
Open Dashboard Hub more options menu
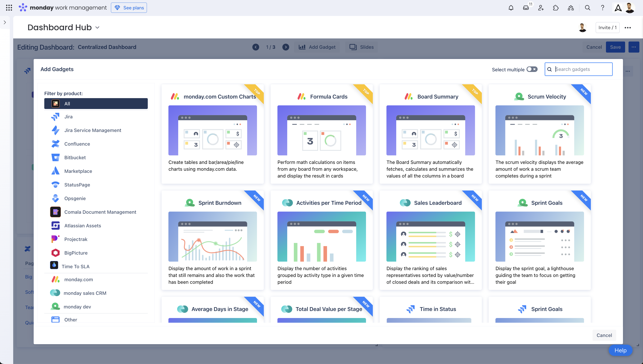[x=627, y=27]
